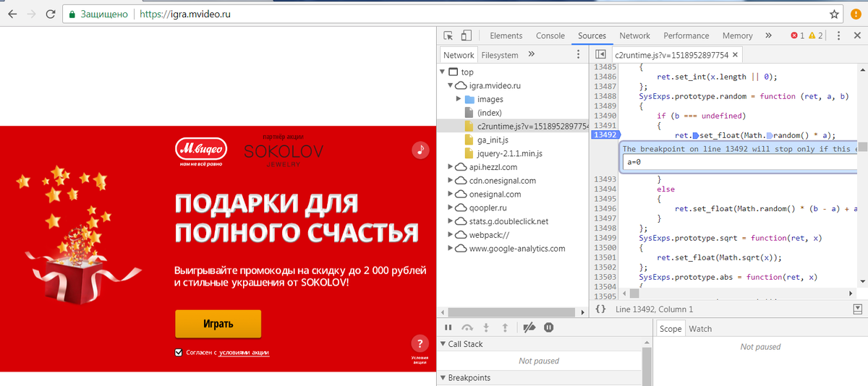Show more DevTools panels chevron
This screenshot has height=386, width=868.
click(x=768, y=35)
